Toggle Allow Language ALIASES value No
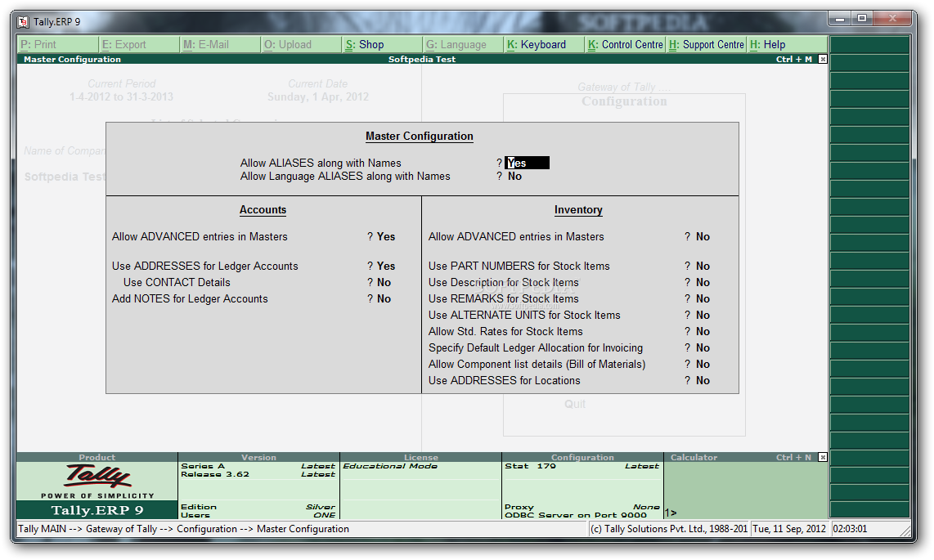This screenshot has width=934, height=560. [514, 176]
